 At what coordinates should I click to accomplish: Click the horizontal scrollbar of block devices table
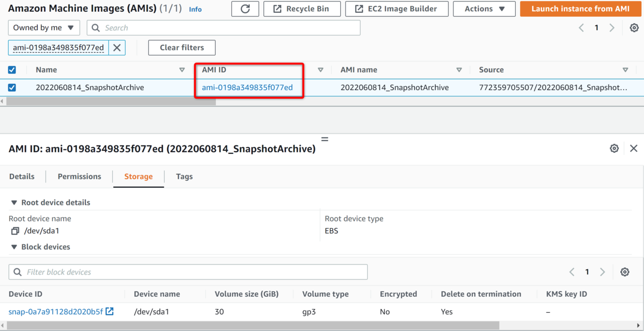point(253,326)
